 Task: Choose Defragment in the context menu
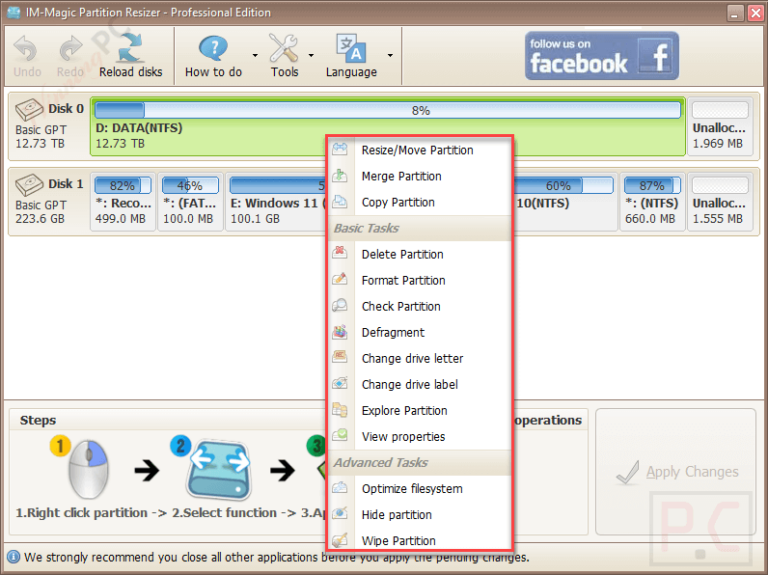coord(420,332)
